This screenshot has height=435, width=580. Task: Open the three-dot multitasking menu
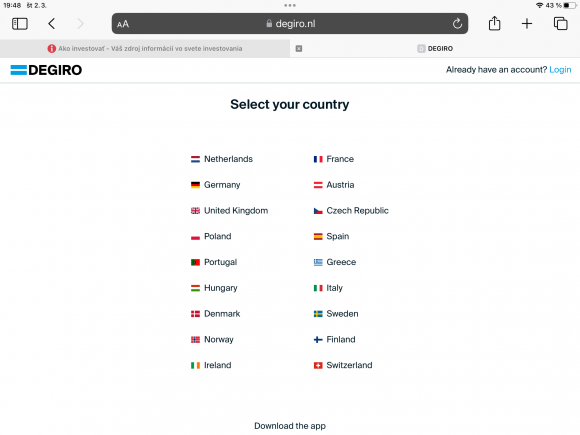[x=290, y=5]
